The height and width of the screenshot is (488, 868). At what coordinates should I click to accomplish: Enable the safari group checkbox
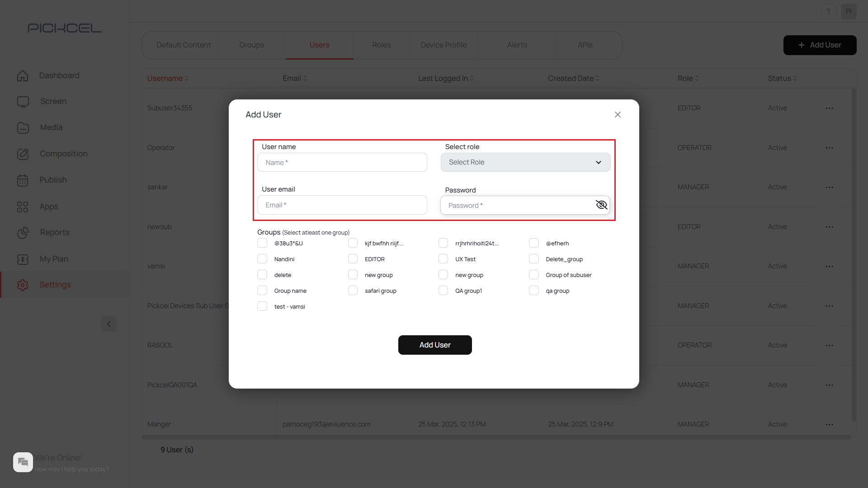coord(353,290)
